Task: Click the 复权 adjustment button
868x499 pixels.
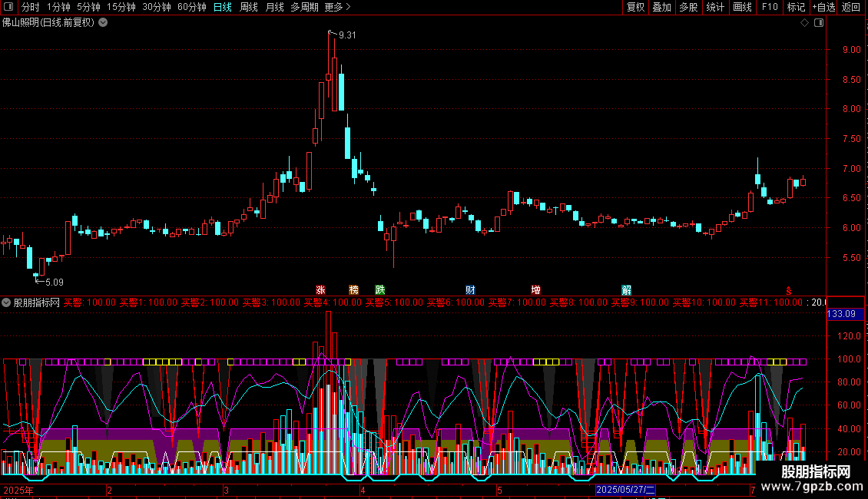Action: point(635,7)
